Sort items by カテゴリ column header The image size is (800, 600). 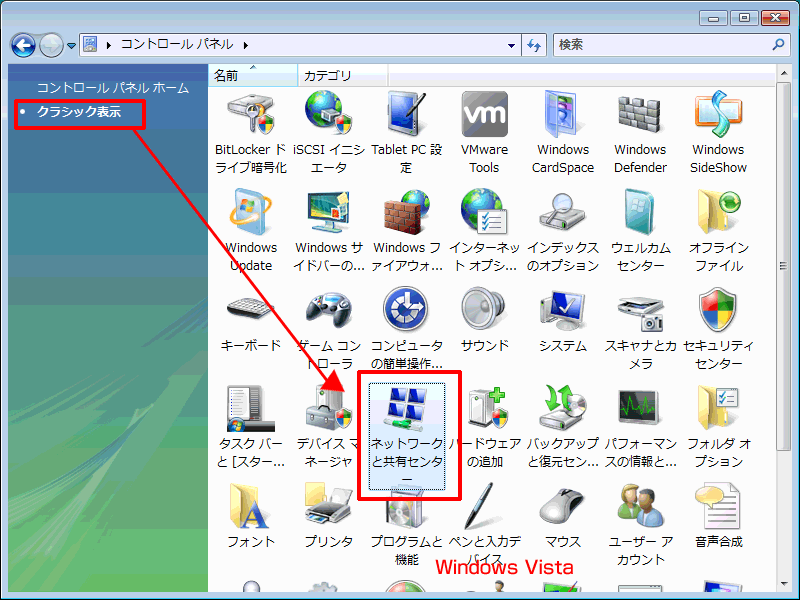pyautogui.click(x=342, y=76)
